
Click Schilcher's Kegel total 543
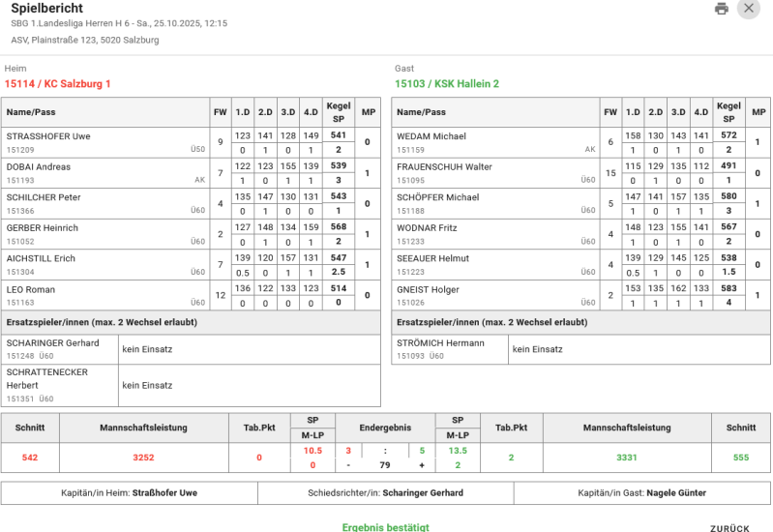tap(339, 196)
